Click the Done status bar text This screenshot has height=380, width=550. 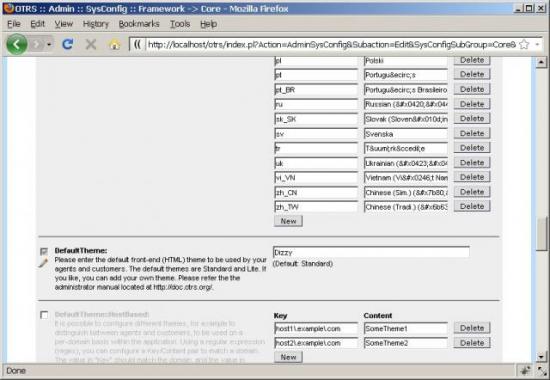pos(16,371)
